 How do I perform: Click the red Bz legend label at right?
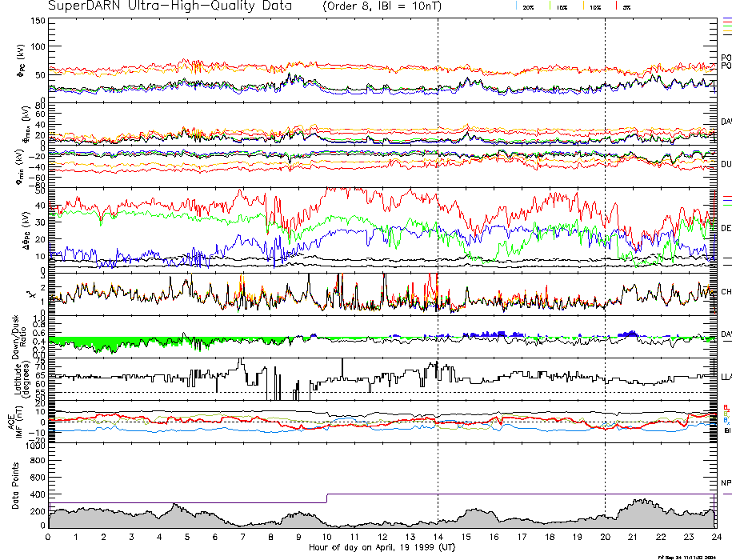726,407
